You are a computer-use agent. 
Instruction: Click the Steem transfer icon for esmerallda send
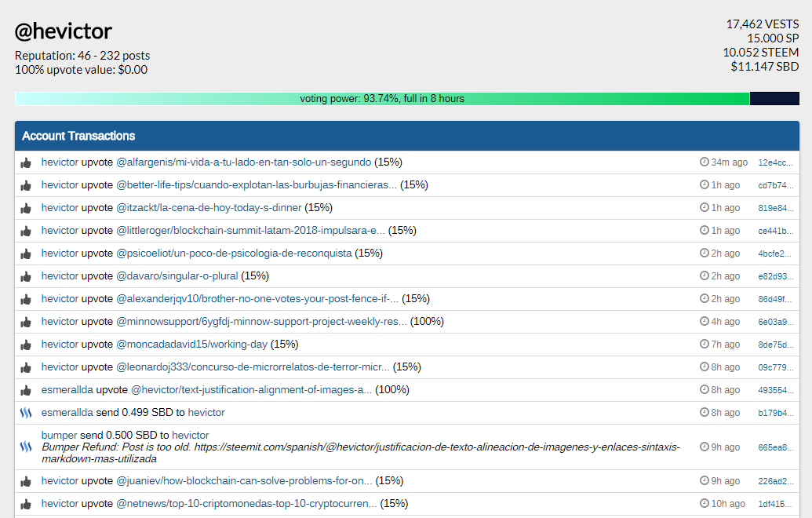pyautogui.click(x=26, y=413)
